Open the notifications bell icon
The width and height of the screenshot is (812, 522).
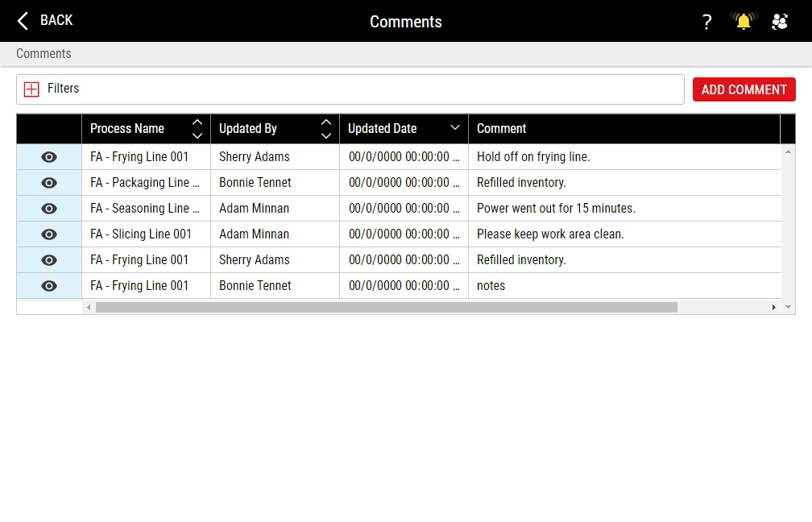(x=743, y=21)
